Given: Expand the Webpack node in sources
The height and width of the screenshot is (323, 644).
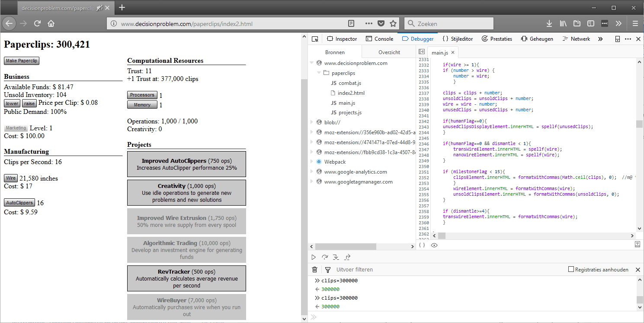Looking at the screenshot, I should pos(312,161).
